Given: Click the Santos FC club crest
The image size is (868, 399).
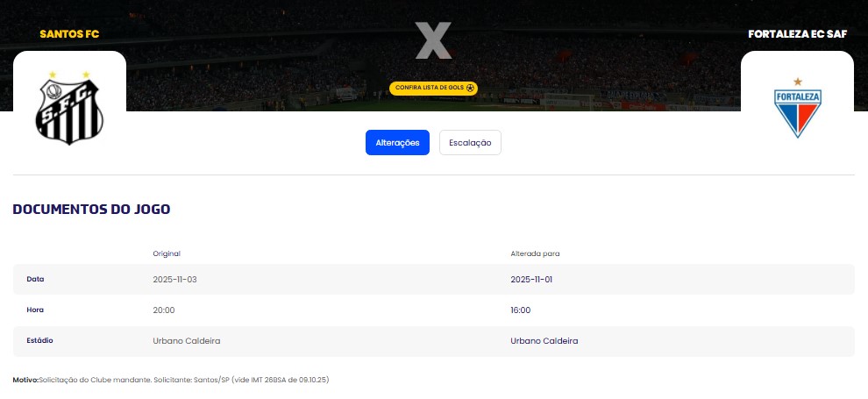Looking at the screenshot, I should (69, 108).
